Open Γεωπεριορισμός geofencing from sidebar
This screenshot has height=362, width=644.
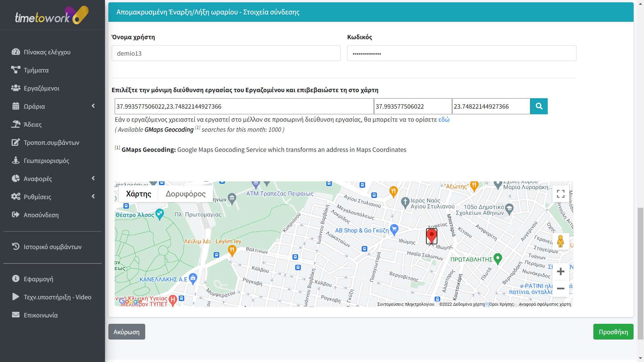point(46,161)
